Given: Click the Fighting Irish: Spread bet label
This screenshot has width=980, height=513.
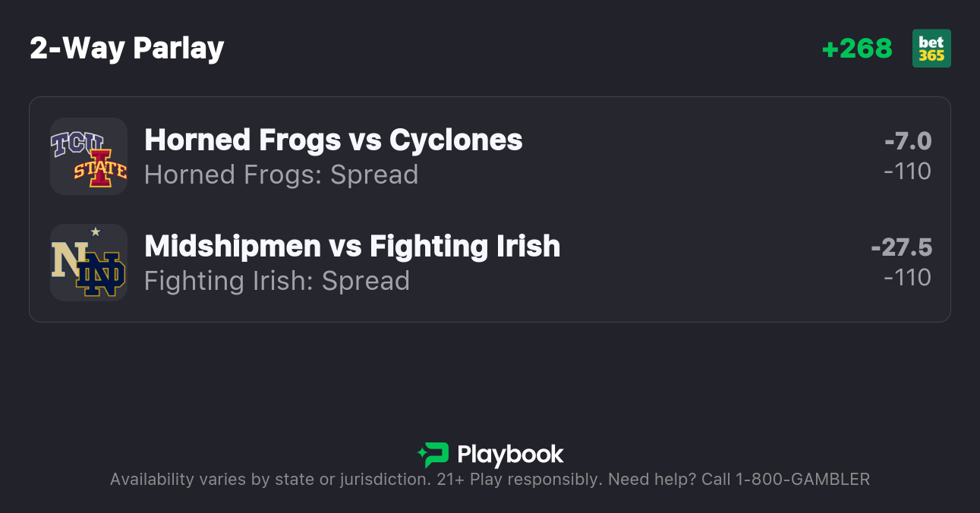Looking at the screenshot, I should tap(276, 281).
